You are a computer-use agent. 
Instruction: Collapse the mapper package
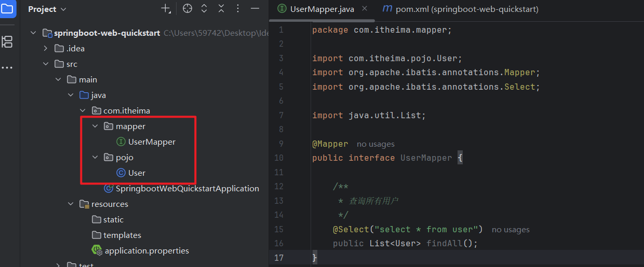[95, 127]
